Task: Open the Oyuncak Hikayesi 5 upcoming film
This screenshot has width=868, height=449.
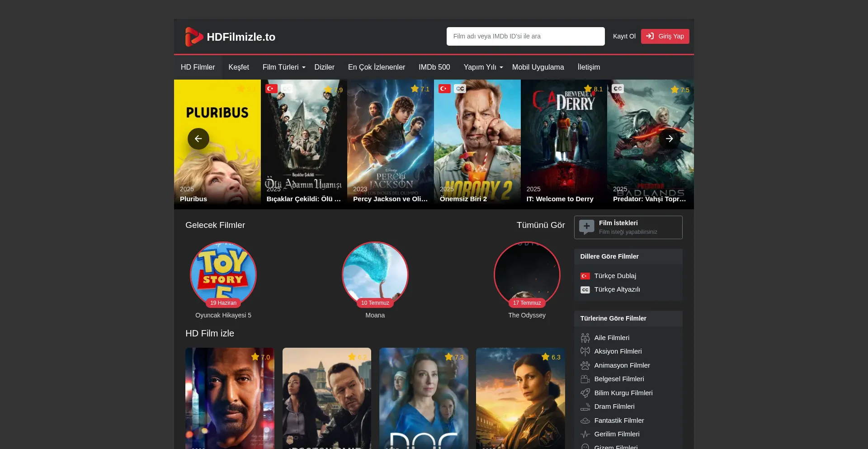Action: (223, 274)
